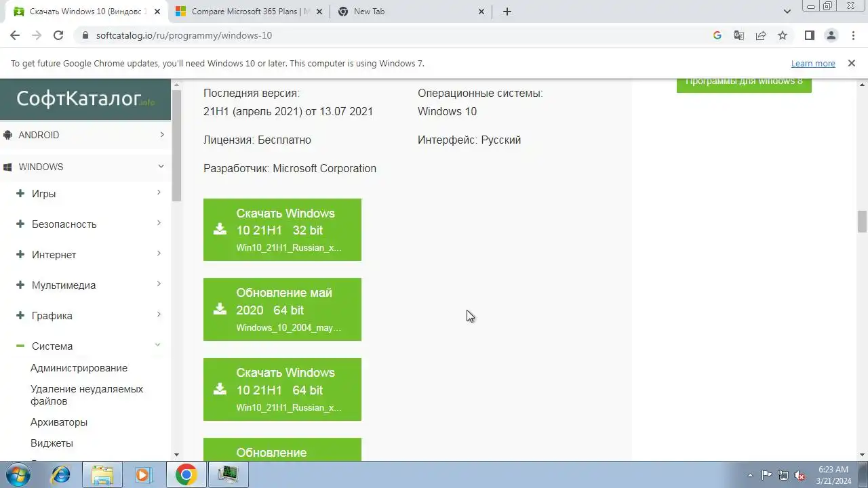Open Удаление неудаляемых файлов subcategory
This screenshot has width=868, height=488.
(x=87, y=395)
